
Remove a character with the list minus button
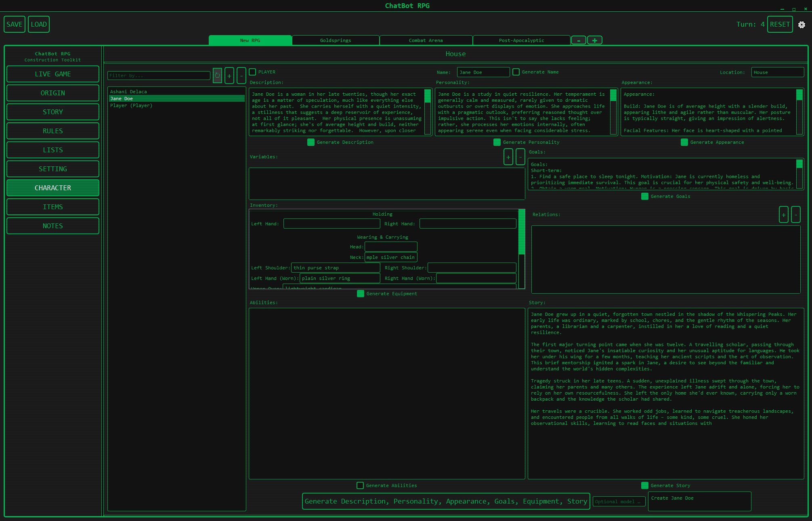click(241, 76)
